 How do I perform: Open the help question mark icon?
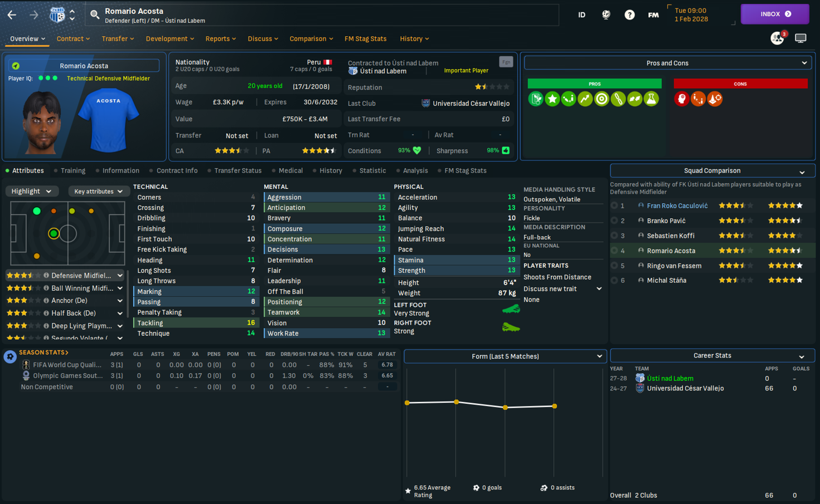click(629, 15)
